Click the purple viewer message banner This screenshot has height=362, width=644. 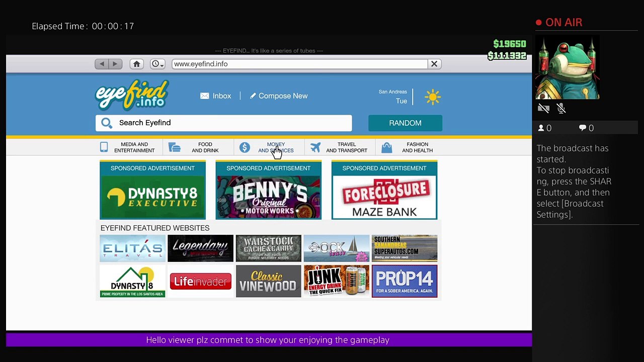[x=269, y=340]
